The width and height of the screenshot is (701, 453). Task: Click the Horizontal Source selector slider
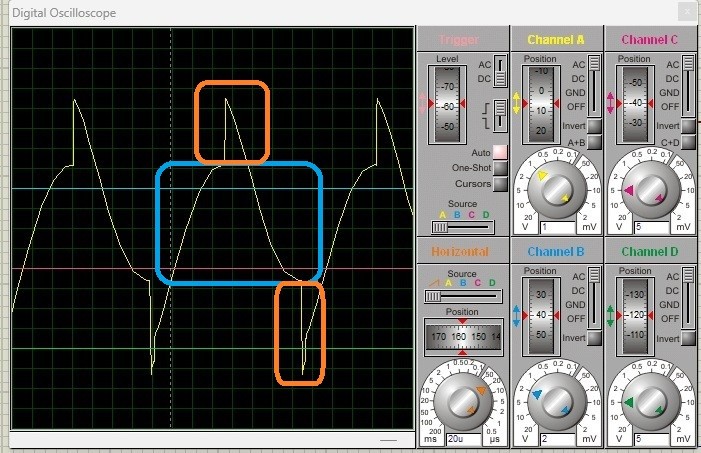tap(463, 296)
